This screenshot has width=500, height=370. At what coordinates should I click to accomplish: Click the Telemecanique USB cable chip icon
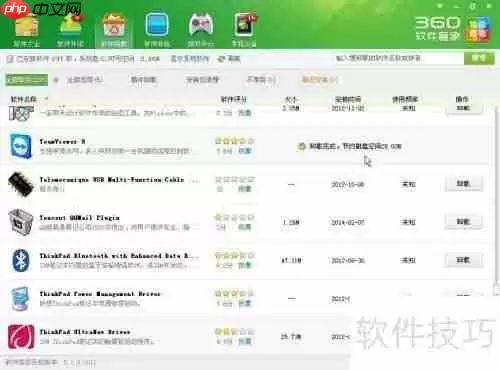pos(21,184)
